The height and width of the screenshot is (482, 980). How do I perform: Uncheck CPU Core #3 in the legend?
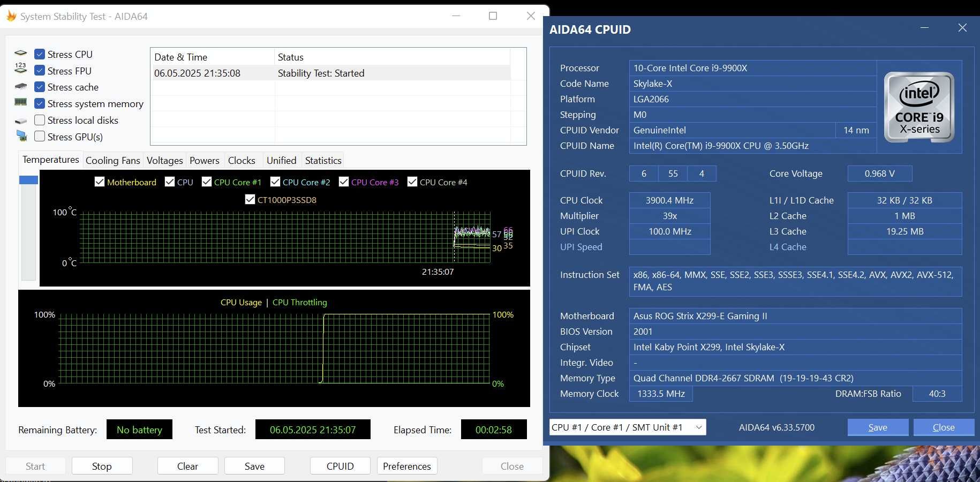pos(344,182)
